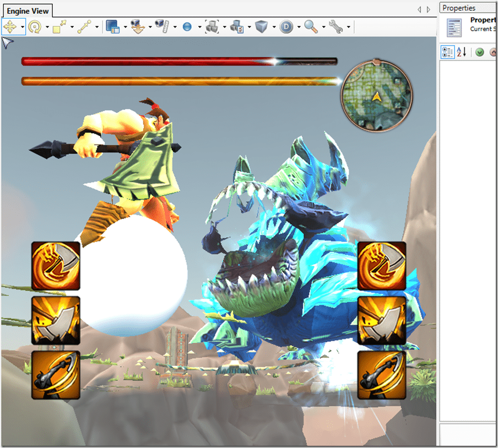Click the single 3D cube icon
The height and width of the screenshot is (448, 498).
[x=261, y=26]
